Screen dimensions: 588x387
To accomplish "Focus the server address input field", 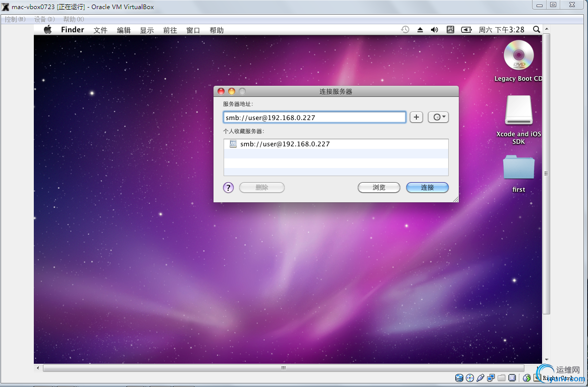I will coord(314,118).
